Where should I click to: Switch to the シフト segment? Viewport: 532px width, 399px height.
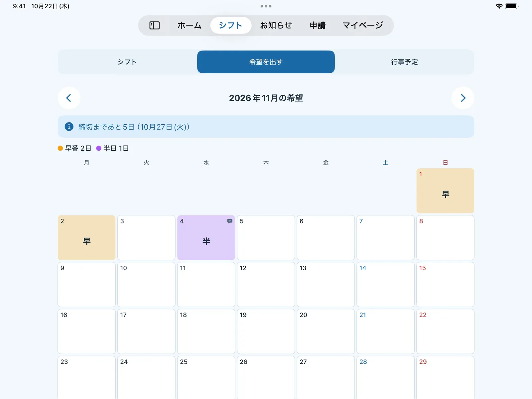[x=127, y=62]
